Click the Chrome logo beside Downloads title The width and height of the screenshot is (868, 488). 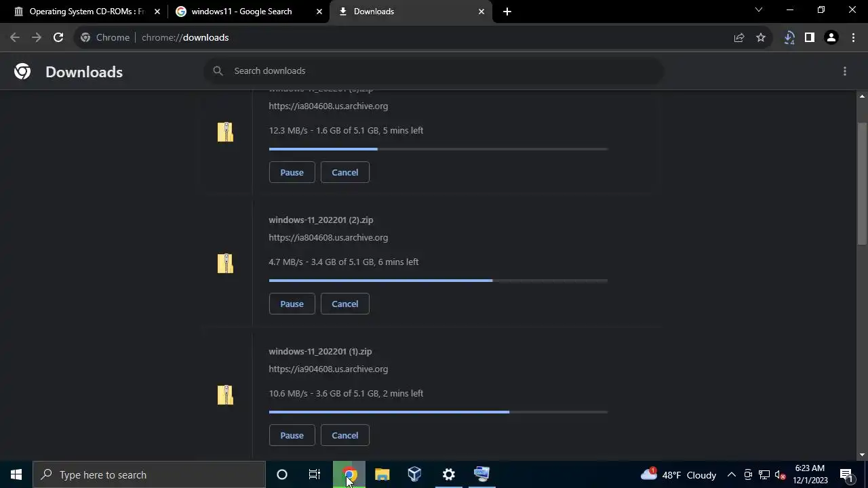point(22,71)
